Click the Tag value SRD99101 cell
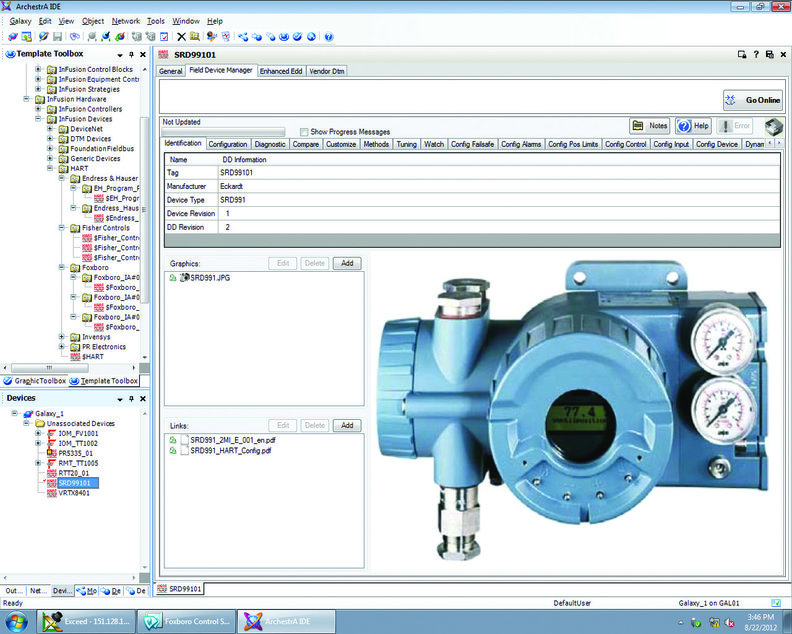792x634 pixels. coord(499,173)
